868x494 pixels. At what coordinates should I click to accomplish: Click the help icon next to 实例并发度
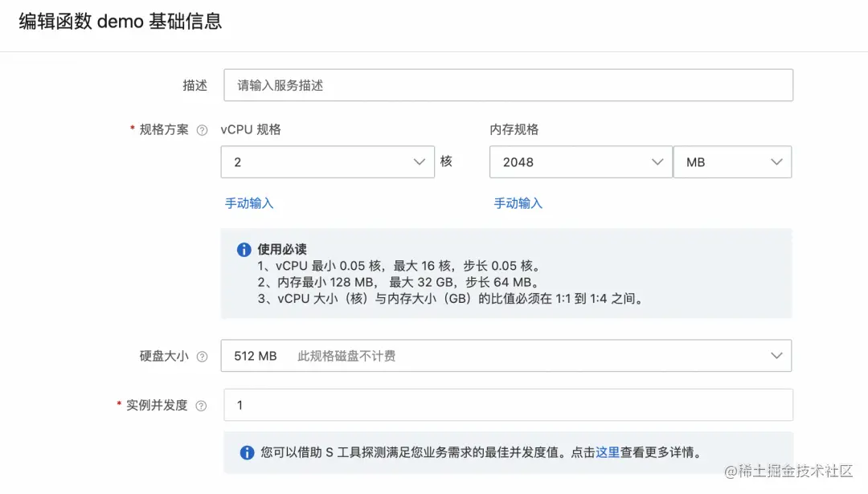coord(201,406)
